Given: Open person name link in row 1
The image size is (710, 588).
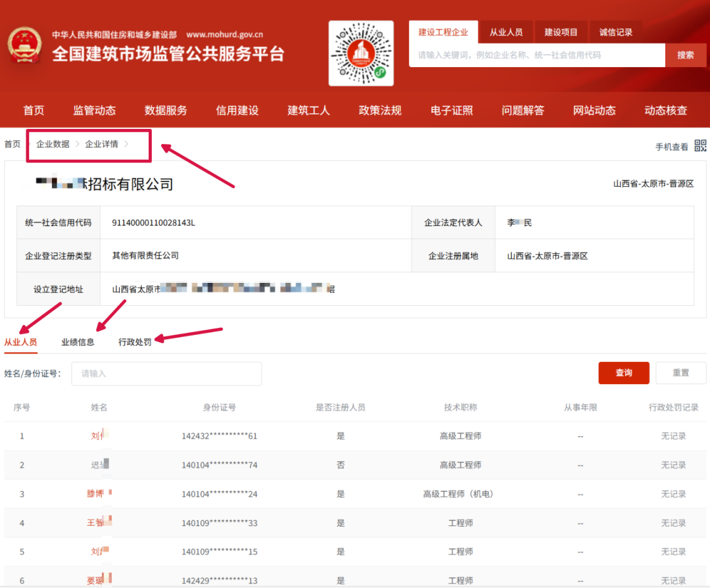Looking at the screenshot, I should tap(99, 436).
